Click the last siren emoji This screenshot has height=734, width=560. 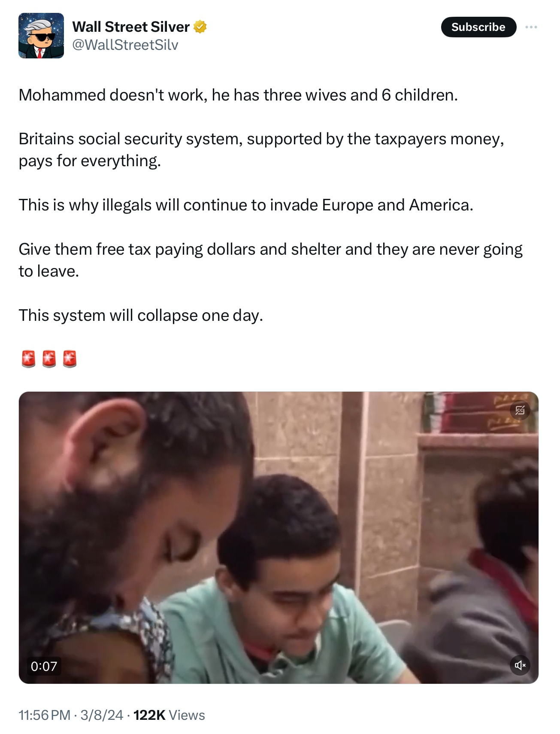[x=70, y=359]
